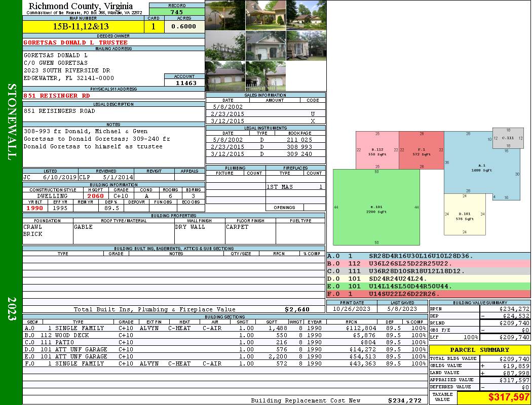Click sketch vector row E.0 U14L14SL50D44R50U44
The width and height of the screenshot is (532, 405).
tap(428, 287)
